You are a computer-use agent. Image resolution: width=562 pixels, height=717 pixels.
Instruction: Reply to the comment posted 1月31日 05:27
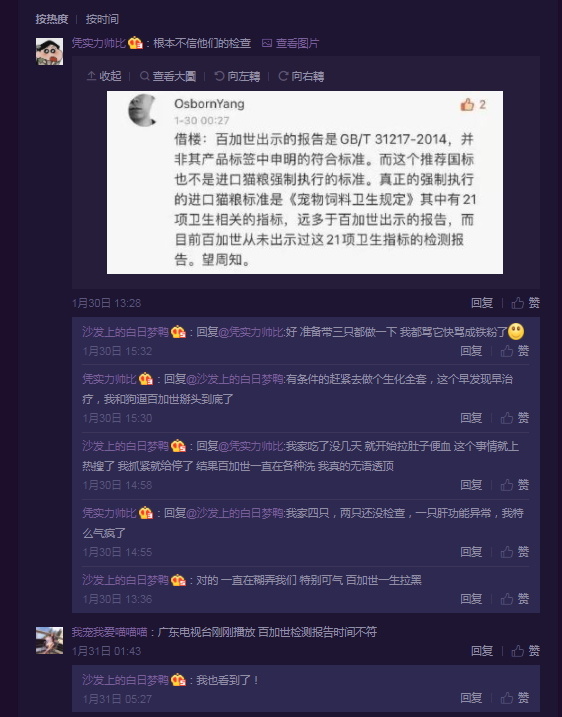[471, 698]
